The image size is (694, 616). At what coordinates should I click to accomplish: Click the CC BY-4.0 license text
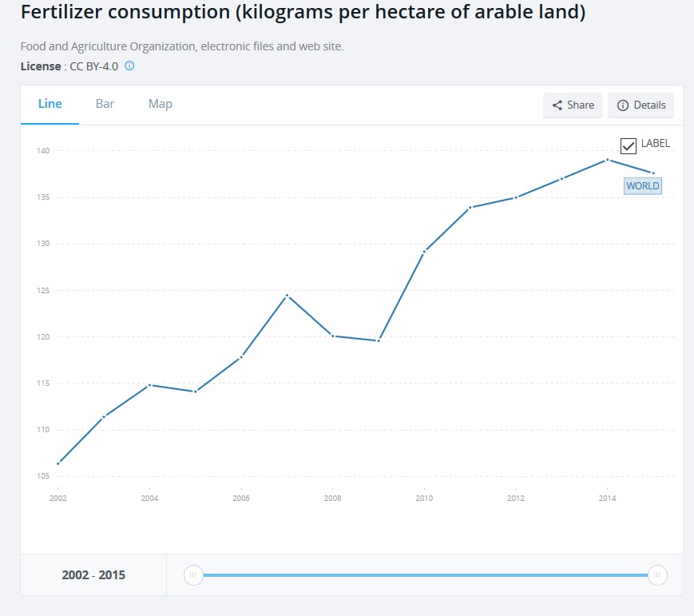click(x=93, y=66)
